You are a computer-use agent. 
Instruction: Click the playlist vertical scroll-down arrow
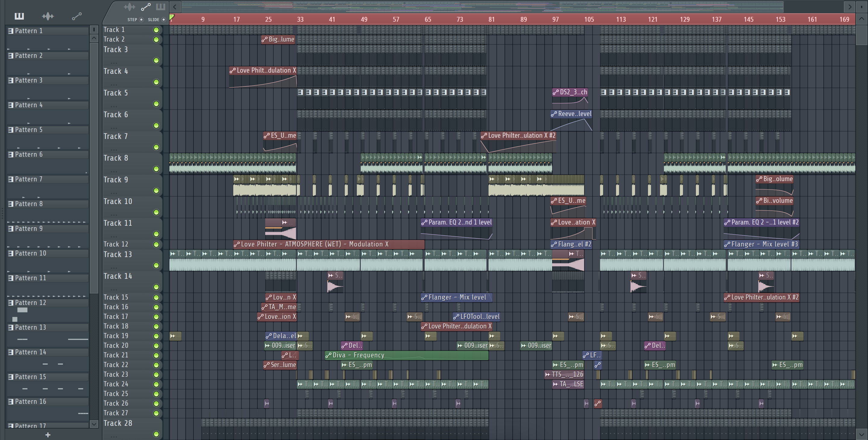[862, 435]
